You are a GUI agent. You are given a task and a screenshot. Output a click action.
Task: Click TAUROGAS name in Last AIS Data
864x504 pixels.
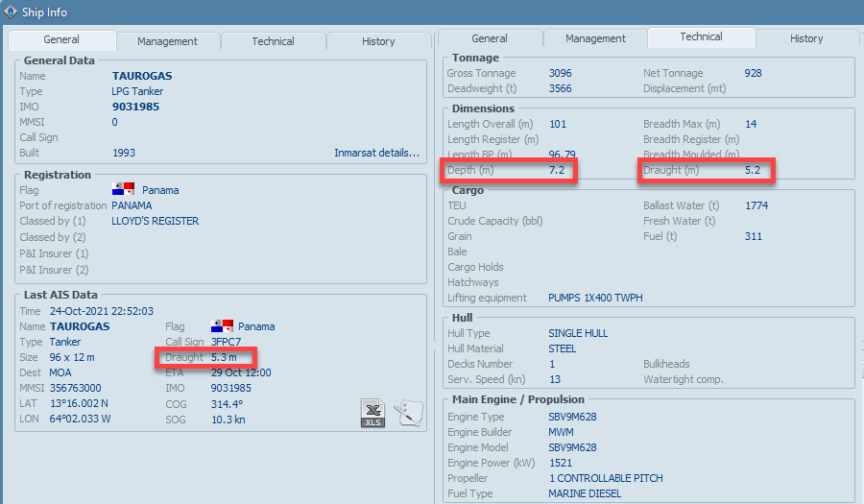coord(80,326)
